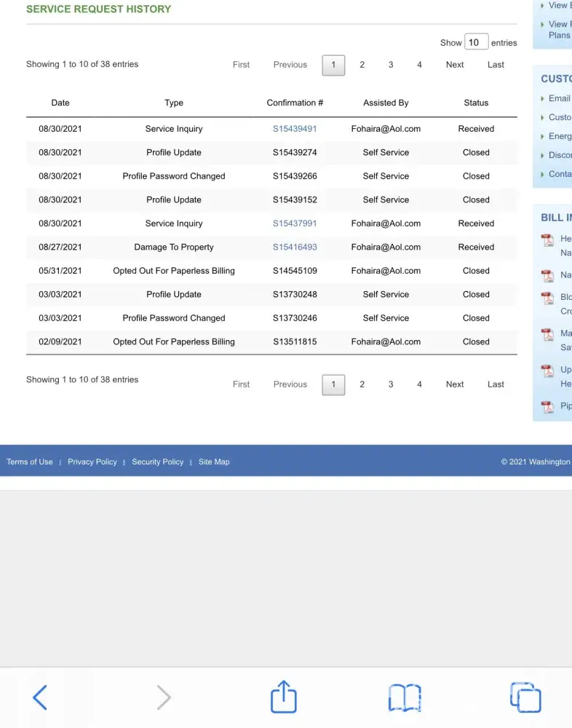
Task: Open confirmation S15416493 link
Action: tap(295, 247)
